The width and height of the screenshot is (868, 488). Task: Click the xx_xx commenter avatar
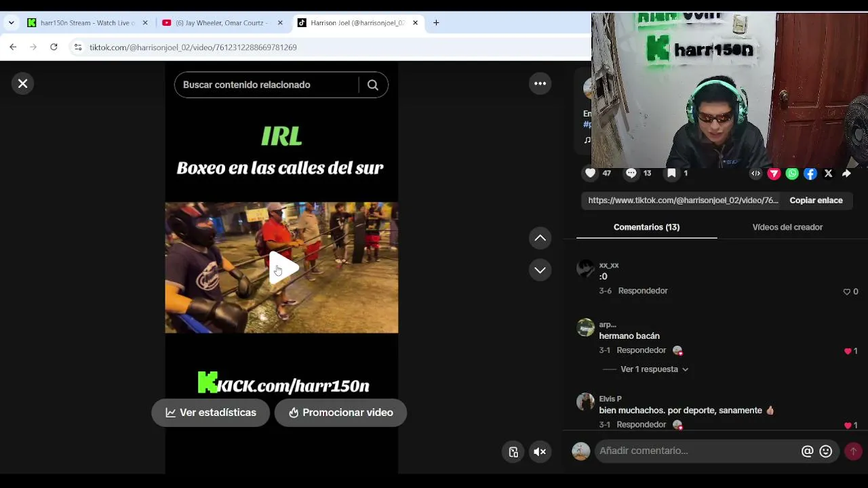point(585,268)
